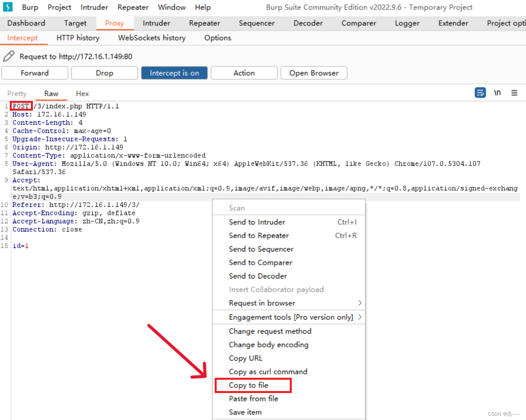Open the Action button menu
The image size is (526, 420).
[x=244, y=73]
